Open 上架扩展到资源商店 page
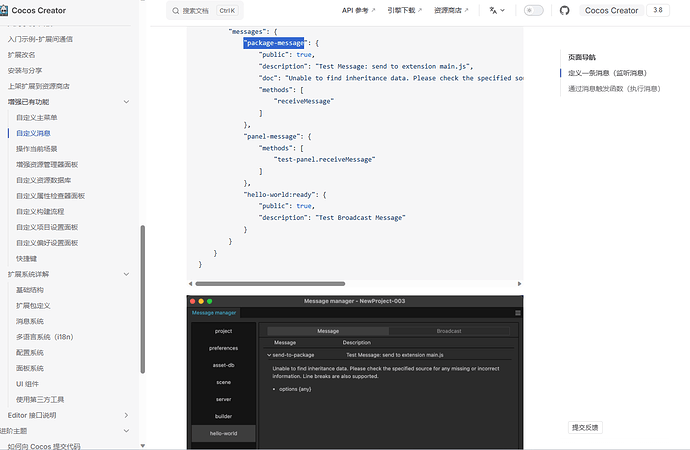 [38, 86]
